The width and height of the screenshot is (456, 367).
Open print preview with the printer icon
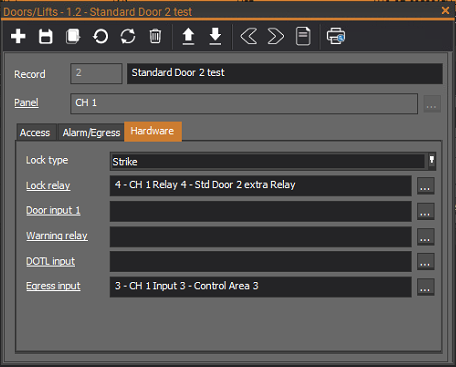[336, 36]
